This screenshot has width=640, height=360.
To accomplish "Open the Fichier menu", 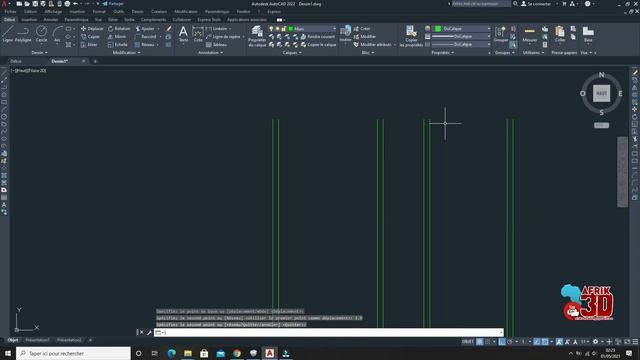I will click(10, 11).
